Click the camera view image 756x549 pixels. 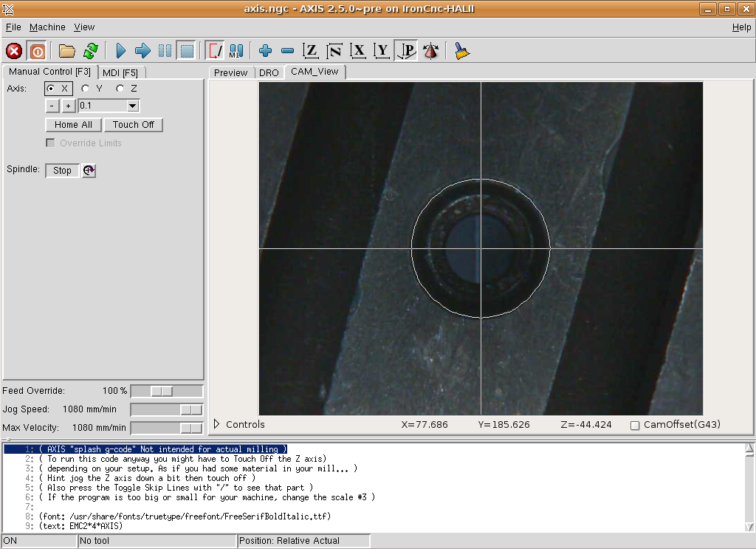coord(481,248)
